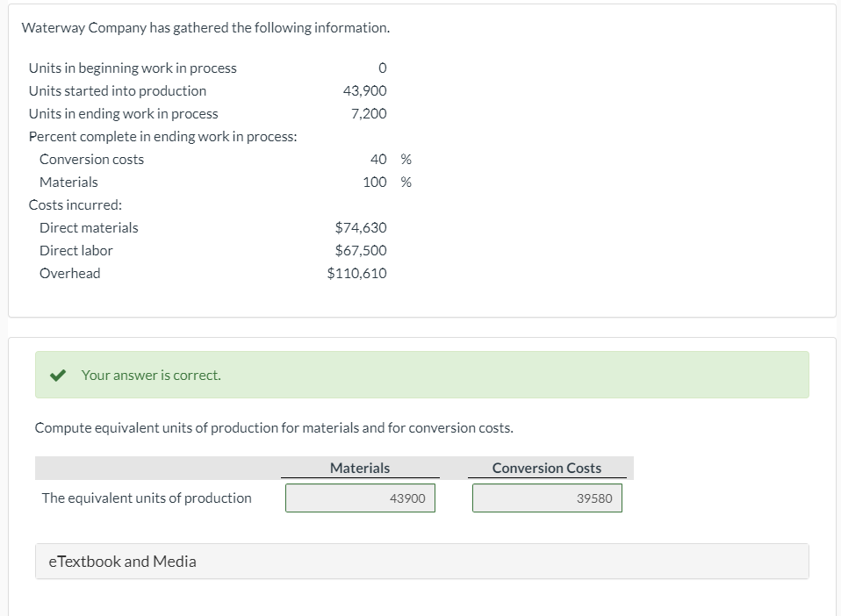Select the 'Your answer is correct.' message
The image size is (841, 616).
click(151, 376)
